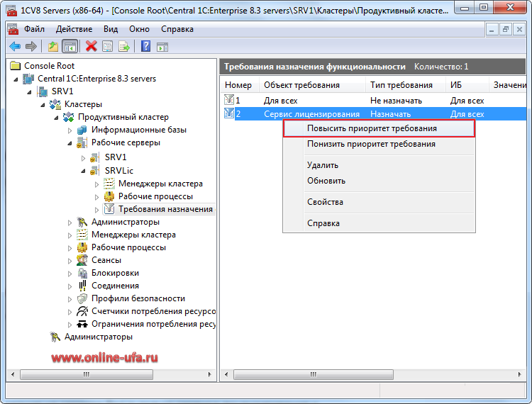Toggle the action pane toolbar icon
This screenshot has width=532, height=404.
pyautogui.click(x=162, y=46)
